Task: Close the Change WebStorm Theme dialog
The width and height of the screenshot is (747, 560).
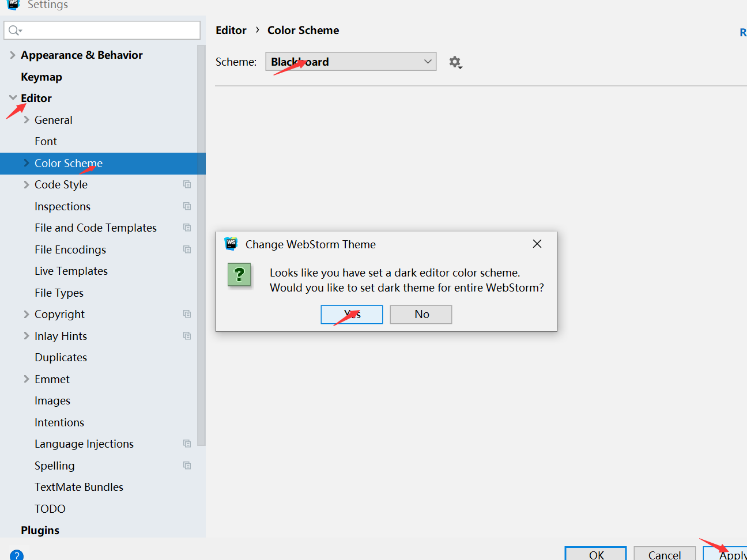Action: point(537,244)
